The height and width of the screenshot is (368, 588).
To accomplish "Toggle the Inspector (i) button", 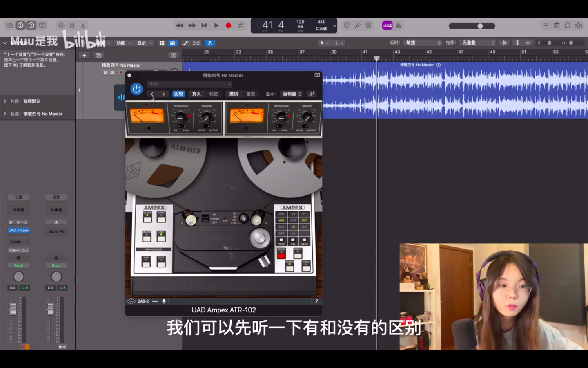I will click(20, 25).
